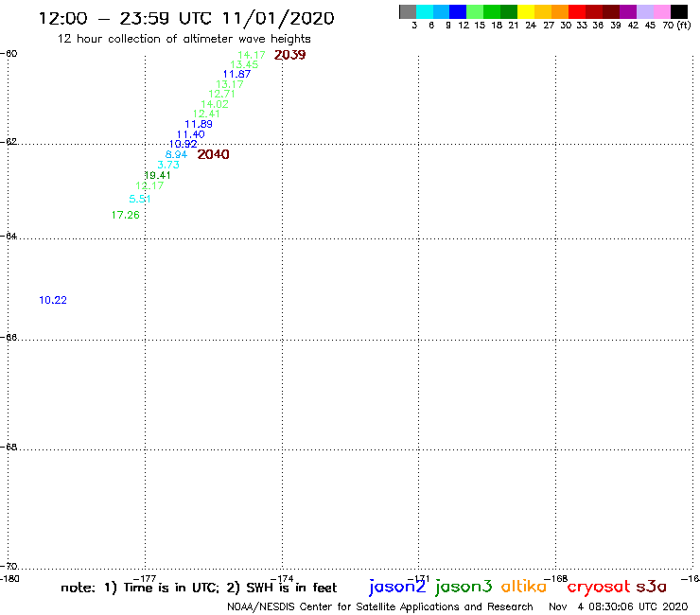
Task: Click the longitude label -171
Action: pos(419,579)
